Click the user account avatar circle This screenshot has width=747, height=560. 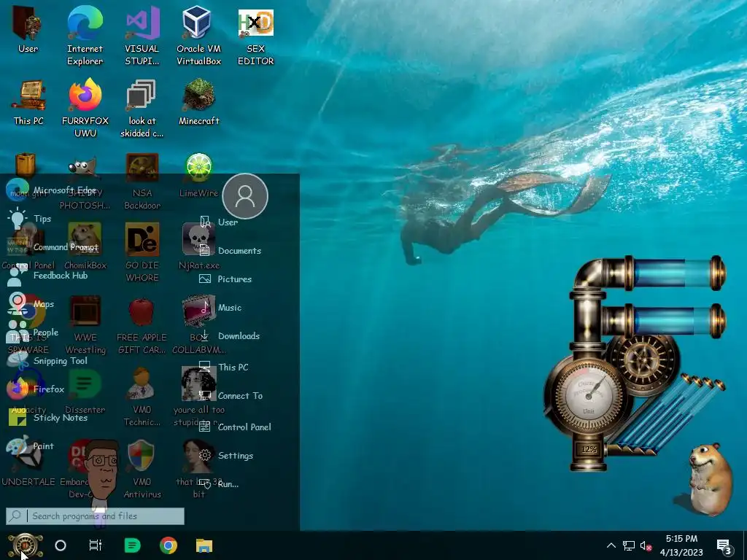pyautogui.click(x=245, y=196)
